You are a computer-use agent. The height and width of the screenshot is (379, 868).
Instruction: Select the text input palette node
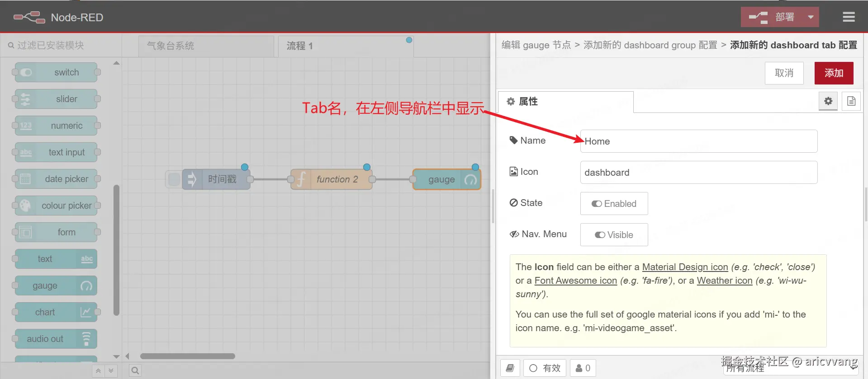56,152
